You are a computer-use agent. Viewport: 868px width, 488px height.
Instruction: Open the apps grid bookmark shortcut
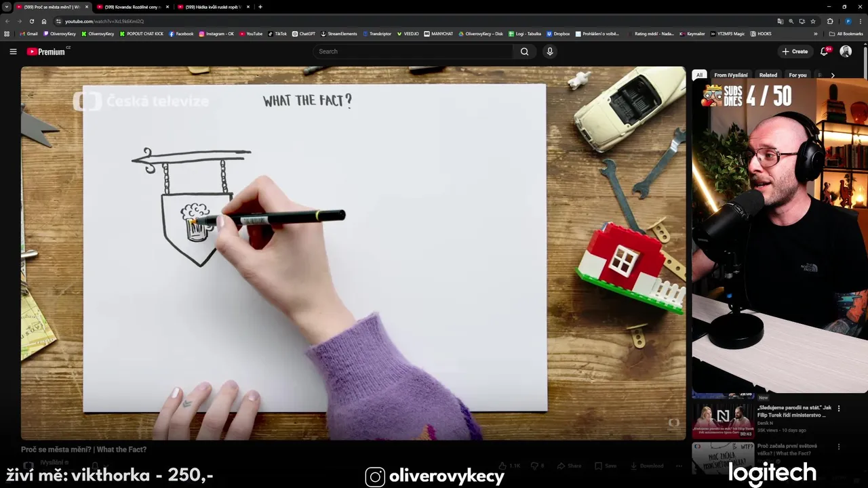click(x=7, y=33)
